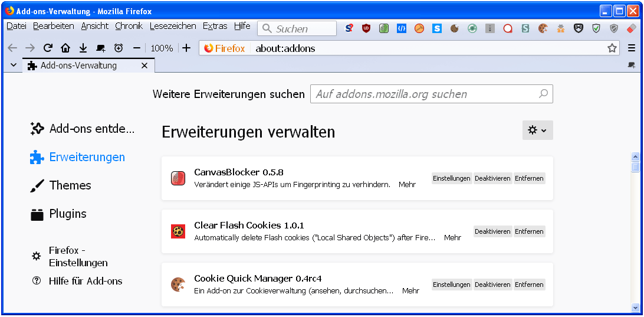
Task: Click the scrollbar up arrow
Action: tap(635, 156)
